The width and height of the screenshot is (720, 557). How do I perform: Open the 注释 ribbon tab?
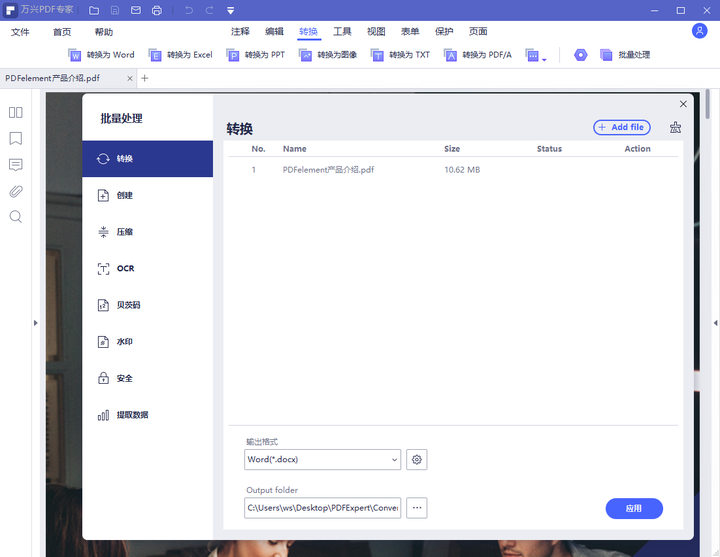pyautogui.click(x=240, y=32)
